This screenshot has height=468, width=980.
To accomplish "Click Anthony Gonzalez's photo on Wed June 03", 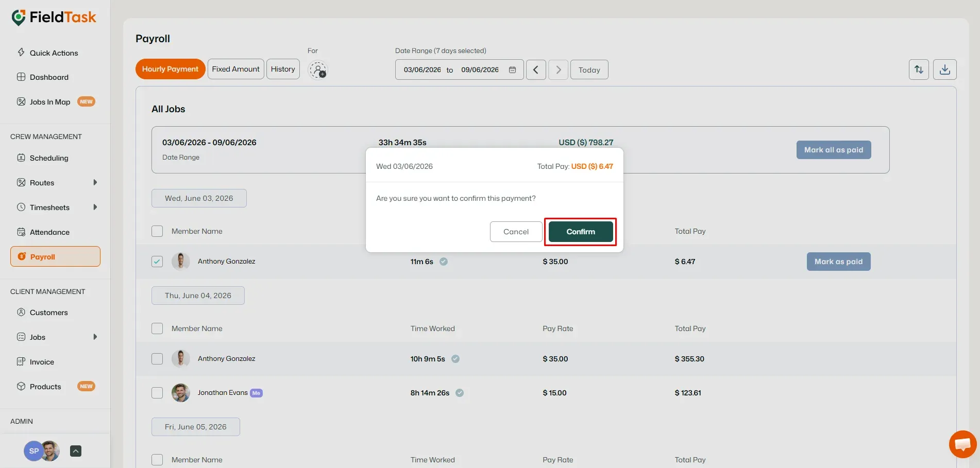I will (181, 262).
